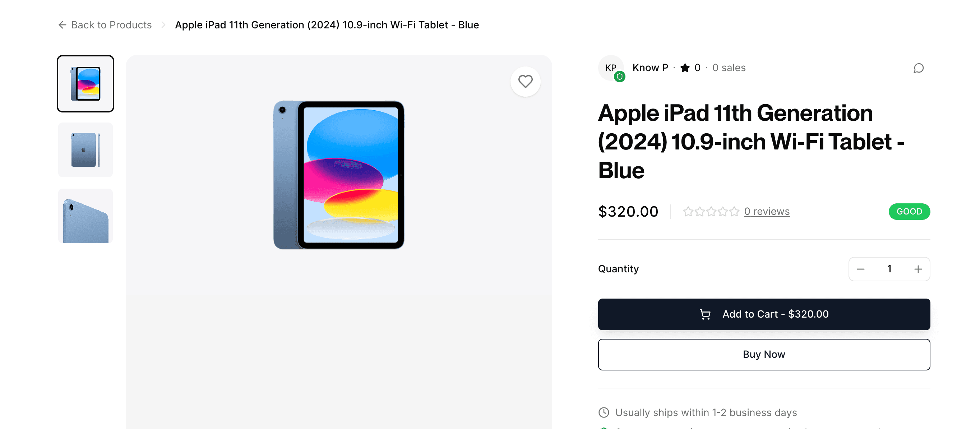The image size is (980, 429).
Task: Open the GOOD condition label
Action: tap(909, 211)
